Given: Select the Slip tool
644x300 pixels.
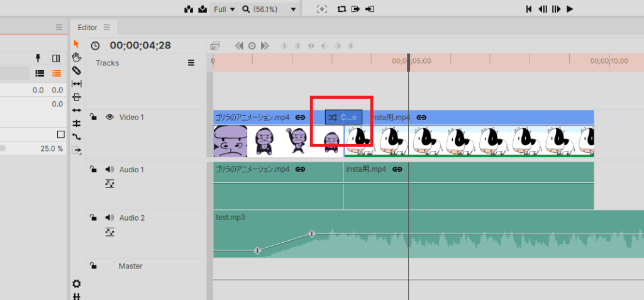Looking at the screenshot, I should [x=76, y=84].
